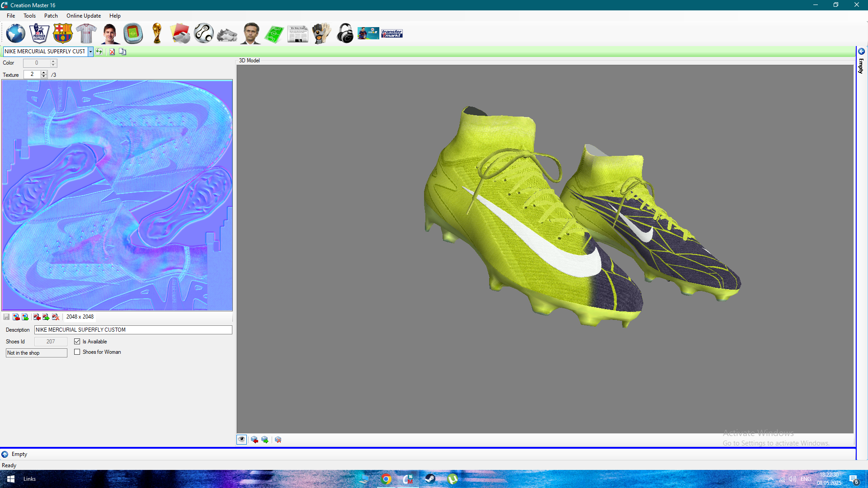The width and height of the screenshot is (868, 488).
Task: Open the referees cards and whistle editor
Action: click(180, 33)
